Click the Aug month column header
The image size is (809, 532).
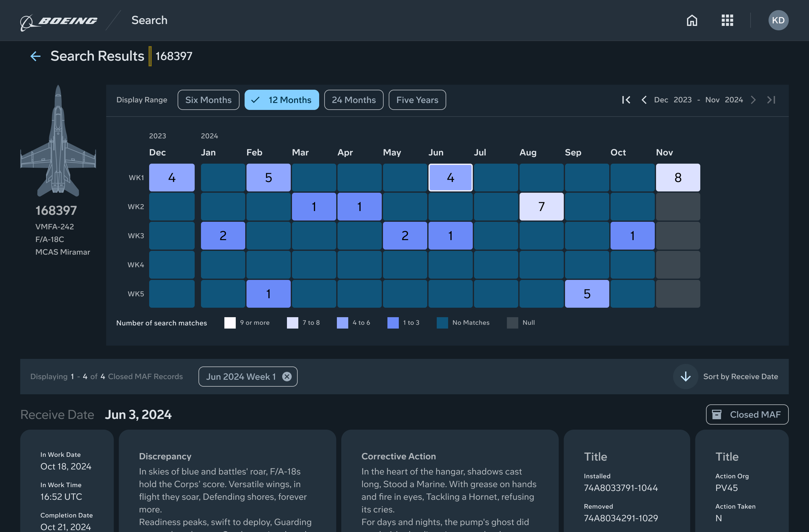pyautogui.click(x=528, y=153)
